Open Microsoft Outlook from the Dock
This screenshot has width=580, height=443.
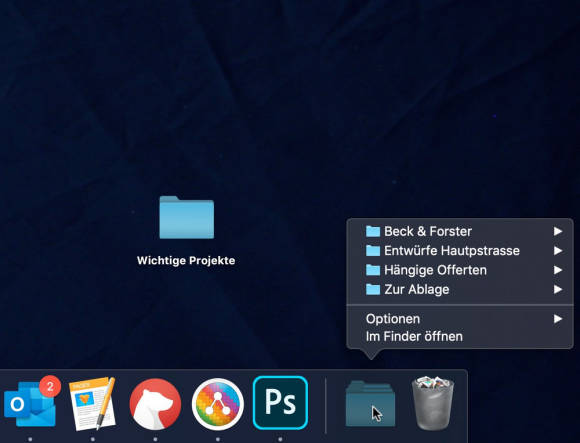30,403
